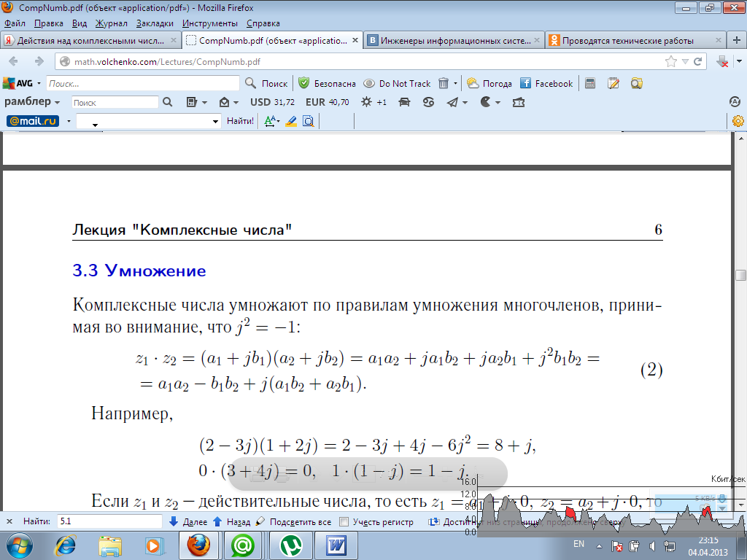This screenshot has width=747, height=560.
Task: Click Назад find previous button
Action: tap(231, 522)
